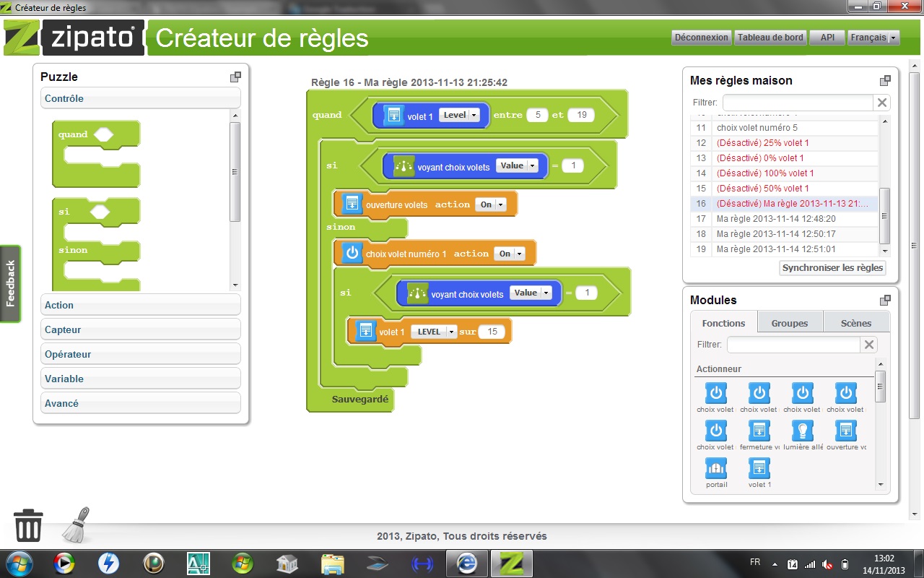The height and width of the screenshot is (578, 924).
Task: Click Synchroniser les règles button
Action: [x=832, y=267]
